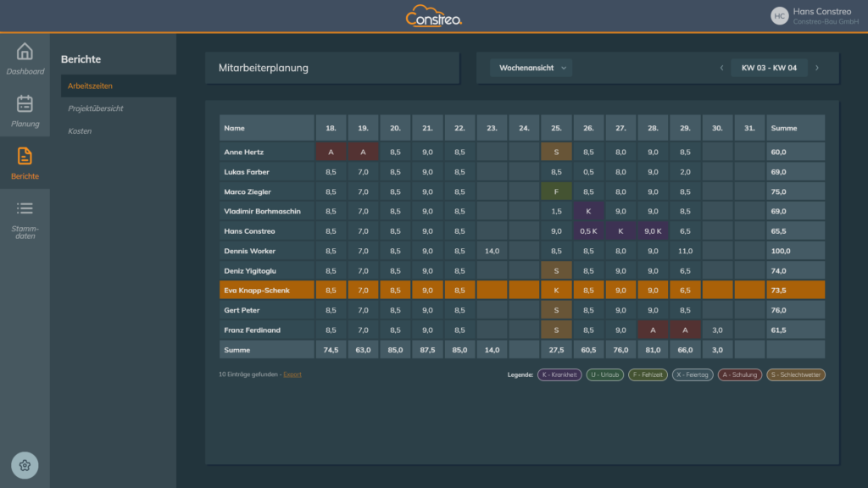
Task: Select day 31. column header
Action: (749, 128)
